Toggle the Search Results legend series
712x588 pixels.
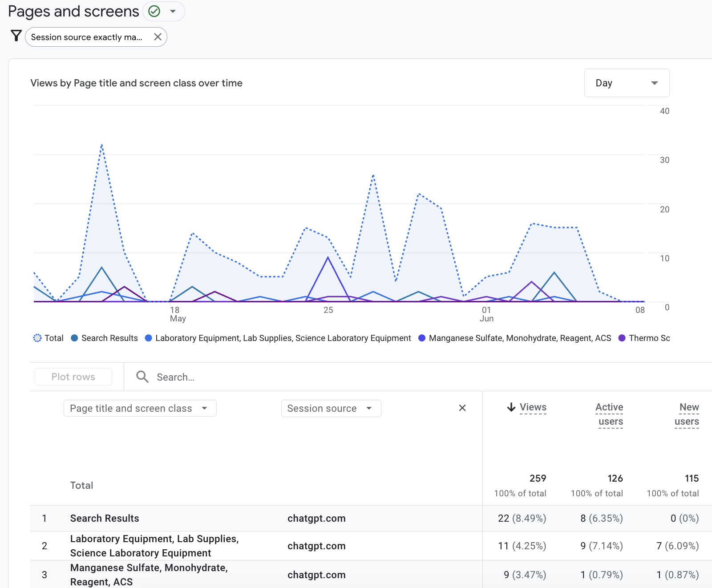pos(105,338)
